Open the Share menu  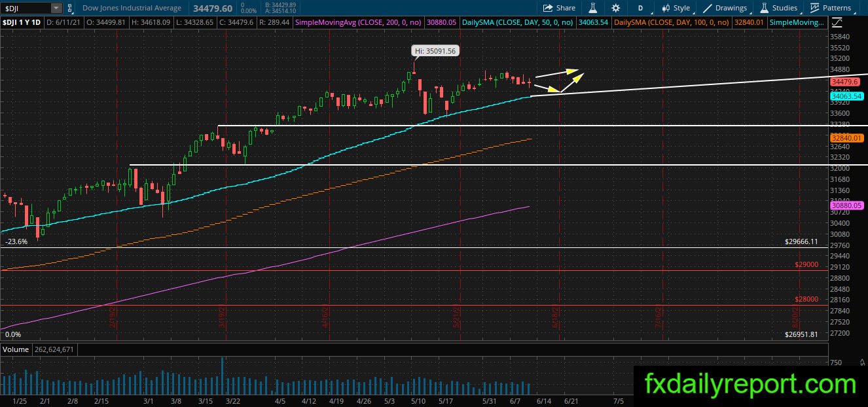coord(560,8)
